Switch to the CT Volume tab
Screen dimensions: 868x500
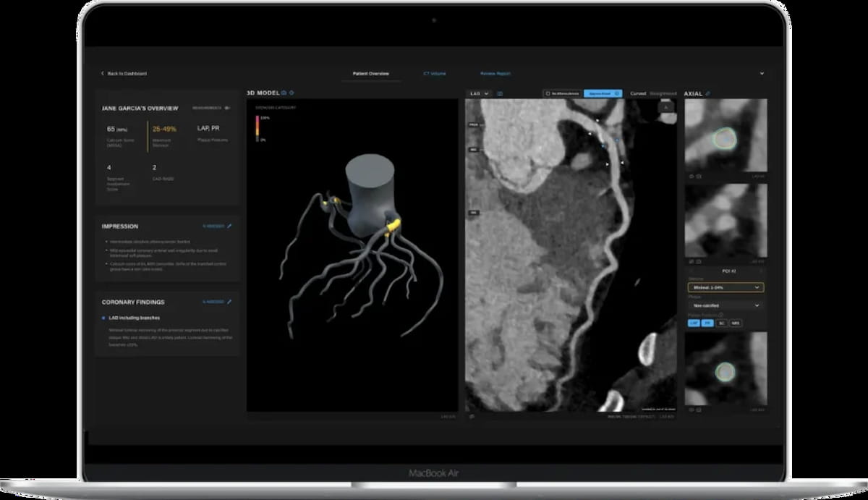[x=435, y=74]
